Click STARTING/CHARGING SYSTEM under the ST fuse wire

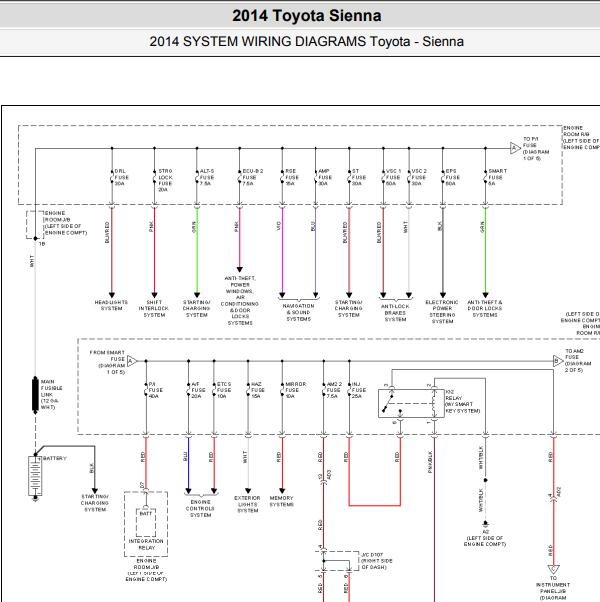[349, 309]
